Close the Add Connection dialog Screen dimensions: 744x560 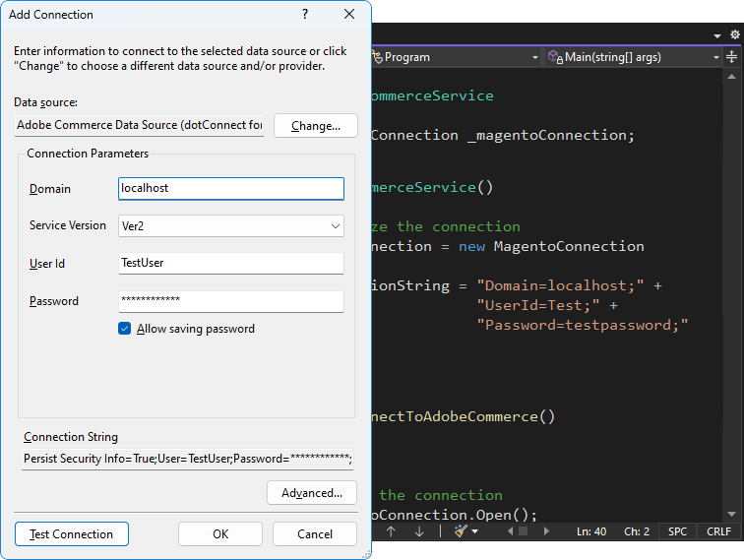[349, 14]
